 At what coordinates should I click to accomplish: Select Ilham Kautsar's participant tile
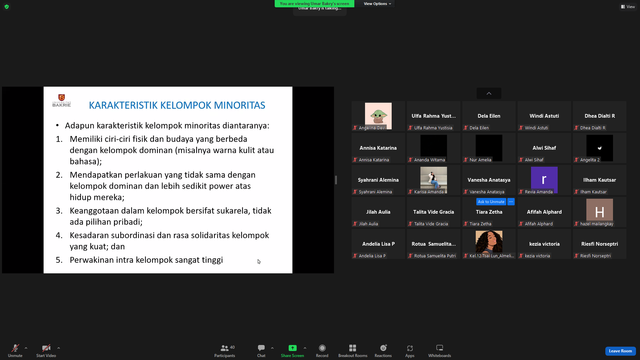[x=600, y=180]
